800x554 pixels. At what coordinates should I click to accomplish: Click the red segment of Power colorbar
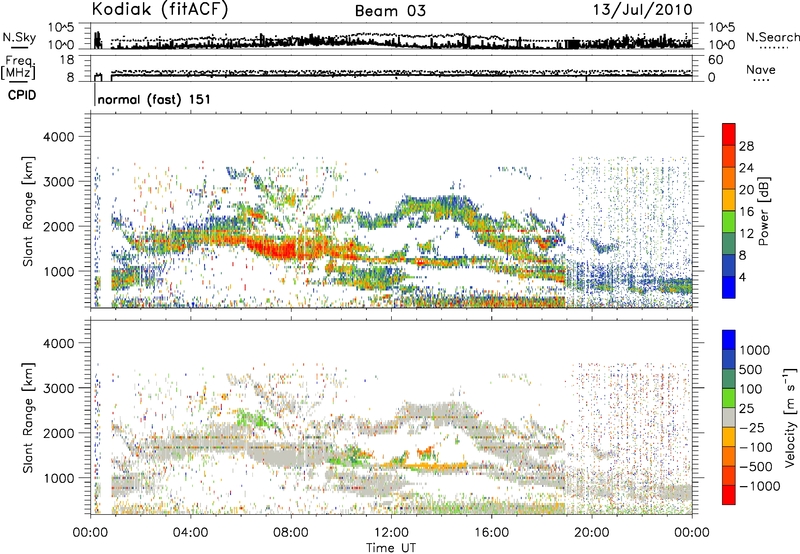click(x=729, y=134)
